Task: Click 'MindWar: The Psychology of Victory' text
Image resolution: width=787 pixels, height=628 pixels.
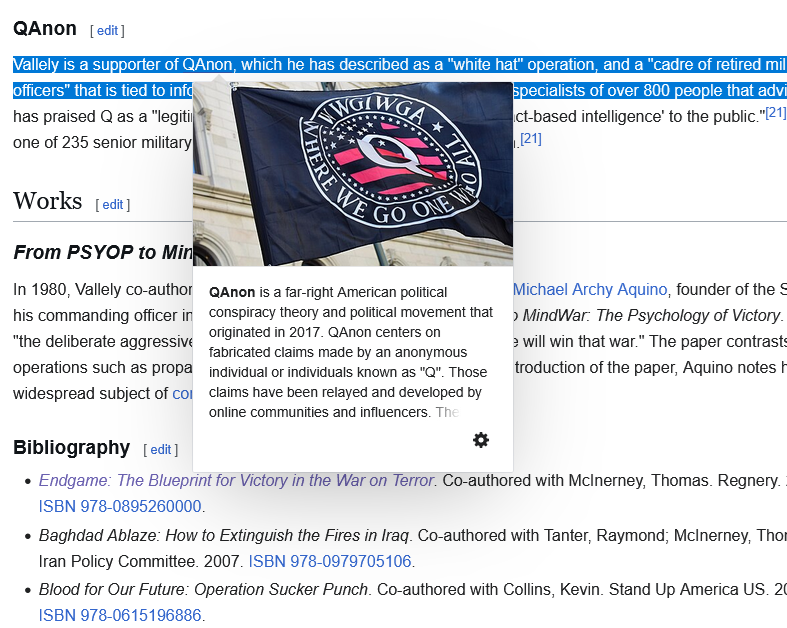Action: (x=652, y=315)
